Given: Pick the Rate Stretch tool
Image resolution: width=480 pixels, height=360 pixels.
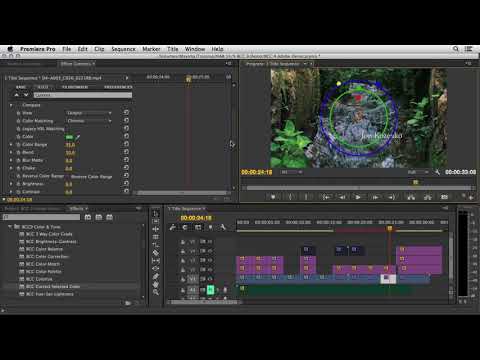Looking at the screenshot, I should coord(156,245).
